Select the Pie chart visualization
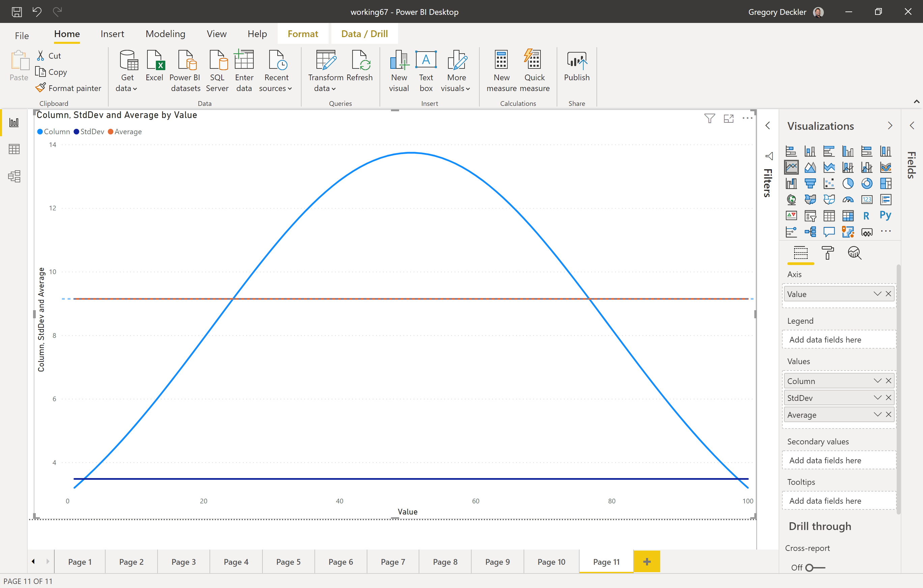This screenshot has width=923, height=588. 848,183
